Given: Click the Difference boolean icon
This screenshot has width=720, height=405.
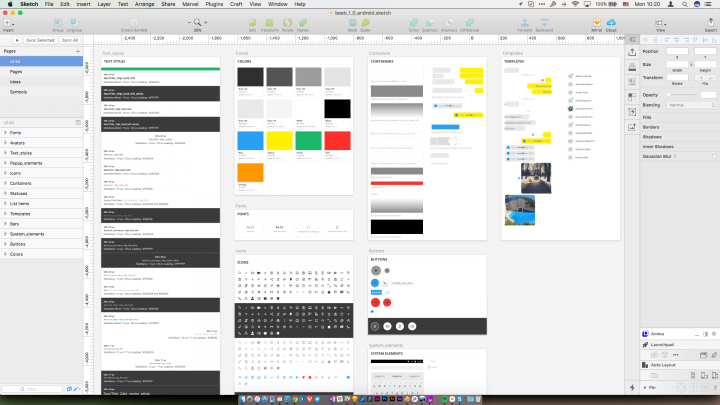Looking at the screenshot, I should (469, 22).
